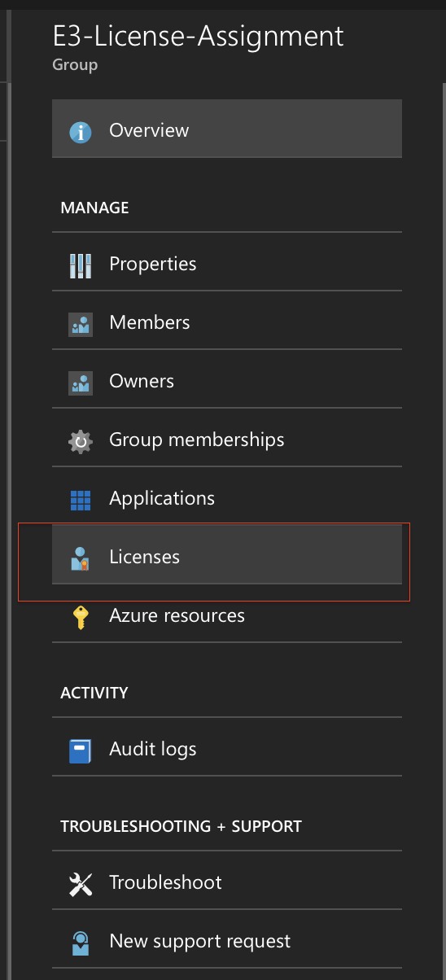Click the Group memberships gear icon
446x980 pixels.
pyautogui.click(x=80, y=441)
